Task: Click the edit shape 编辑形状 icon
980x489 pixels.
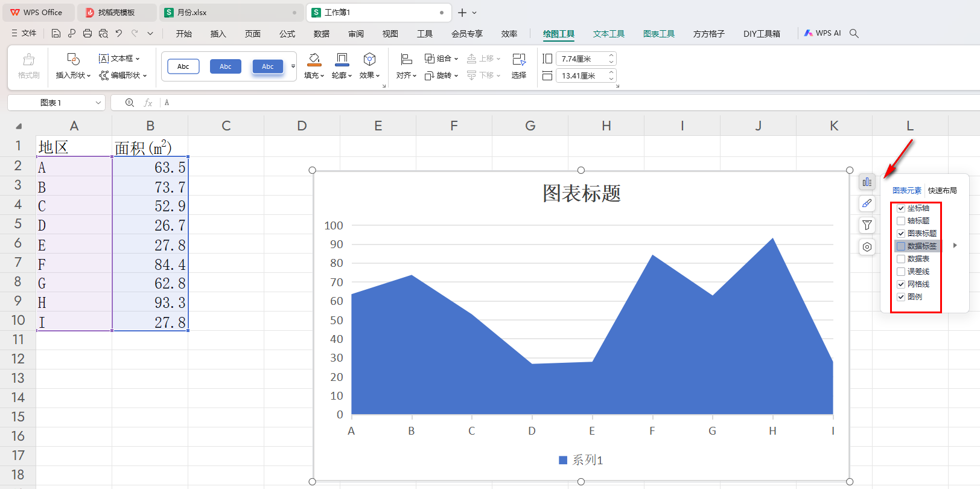Action: [104, 75]
